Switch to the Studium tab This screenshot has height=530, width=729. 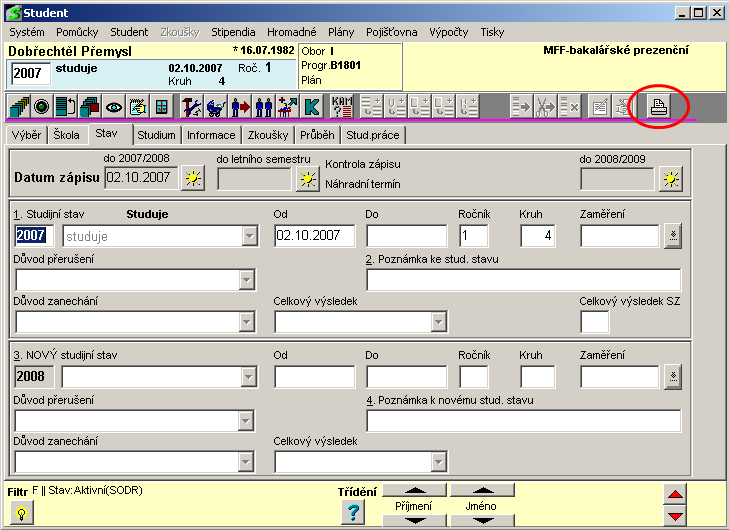pos(156,135)
